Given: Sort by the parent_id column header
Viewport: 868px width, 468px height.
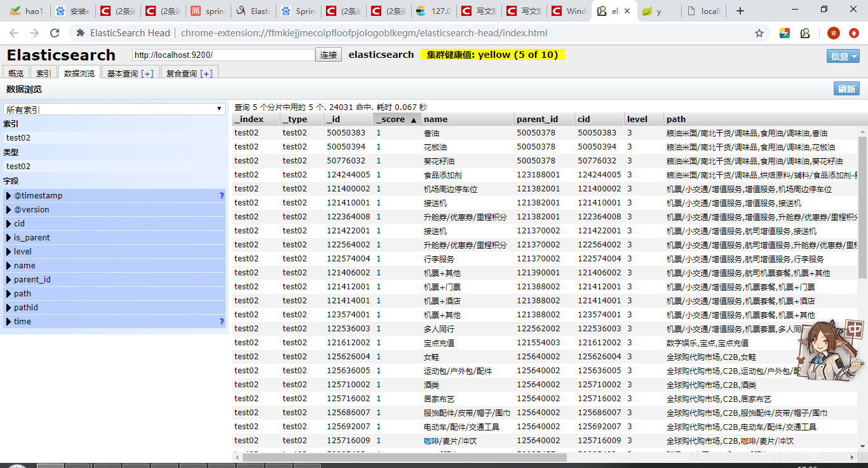Looking at the screenshot, I should pyautogui.click(x=545, y=119).
